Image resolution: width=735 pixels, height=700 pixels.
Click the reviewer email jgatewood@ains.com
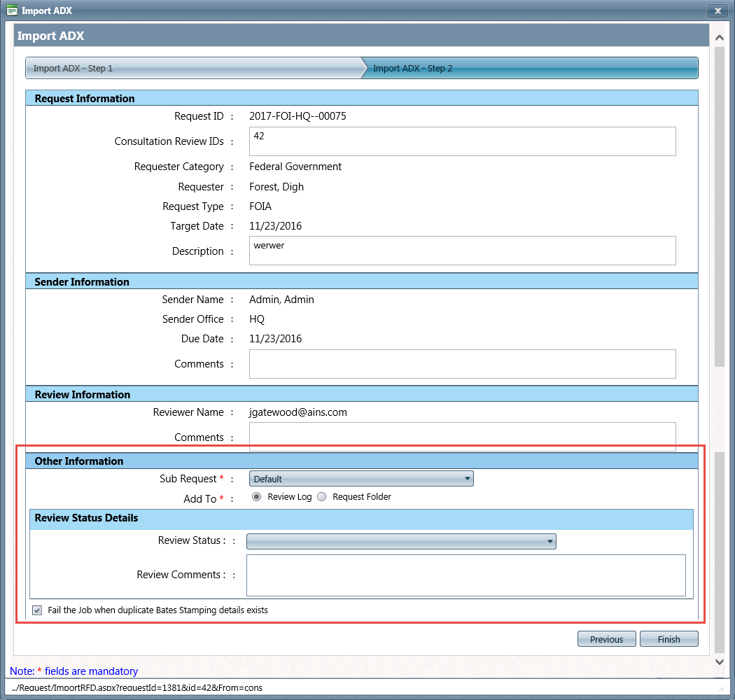click(x=298, y=412)
